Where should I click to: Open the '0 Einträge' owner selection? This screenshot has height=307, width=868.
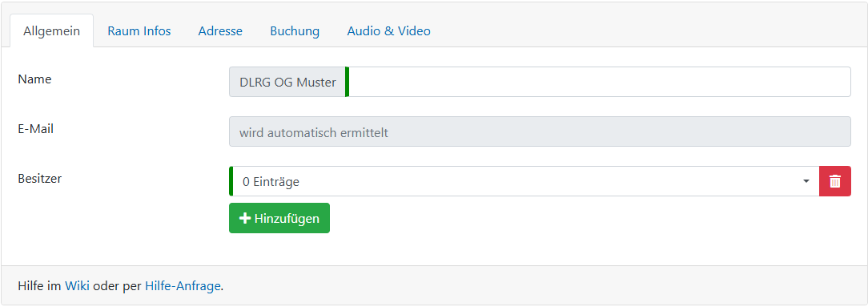coord(524,181)
